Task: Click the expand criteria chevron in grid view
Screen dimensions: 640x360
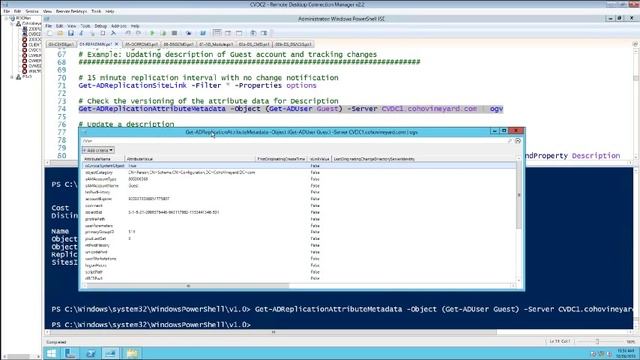Action: point(518,141)
